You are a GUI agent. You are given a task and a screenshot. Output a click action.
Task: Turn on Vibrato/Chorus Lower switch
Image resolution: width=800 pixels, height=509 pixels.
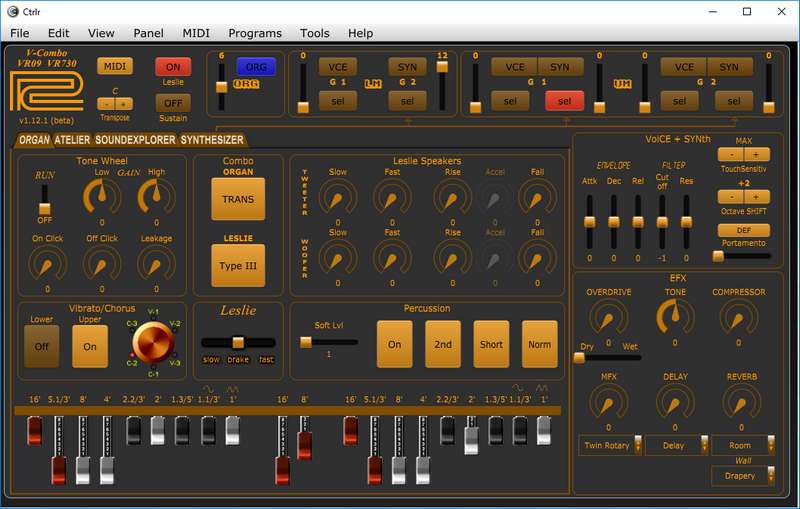pos(42,346)
